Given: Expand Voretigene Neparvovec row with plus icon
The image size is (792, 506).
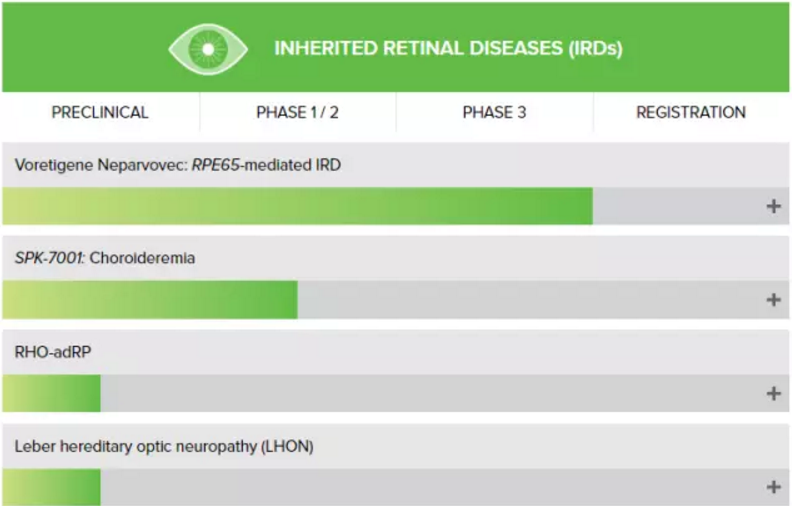Looking at the screenshot, I should (x=773, y=206).
